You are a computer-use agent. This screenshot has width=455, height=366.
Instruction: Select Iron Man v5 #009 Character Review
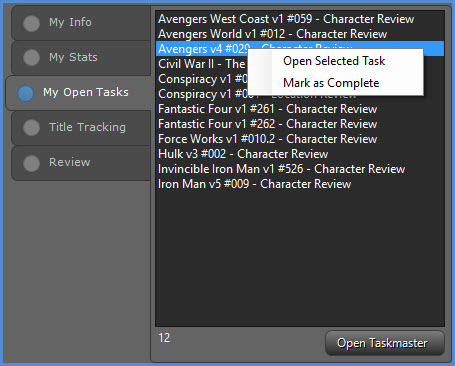[300, 184]
